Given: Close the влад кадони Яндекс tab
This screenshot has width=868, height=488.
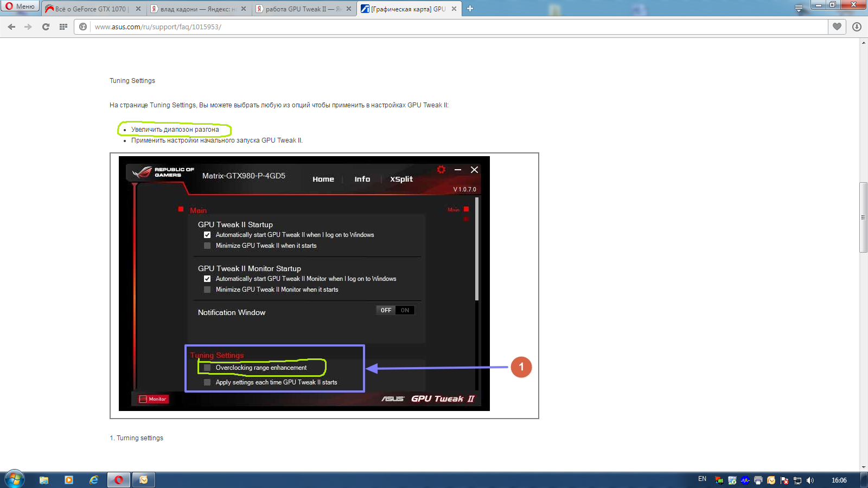Looking at the screenshot, I should 243,9.
